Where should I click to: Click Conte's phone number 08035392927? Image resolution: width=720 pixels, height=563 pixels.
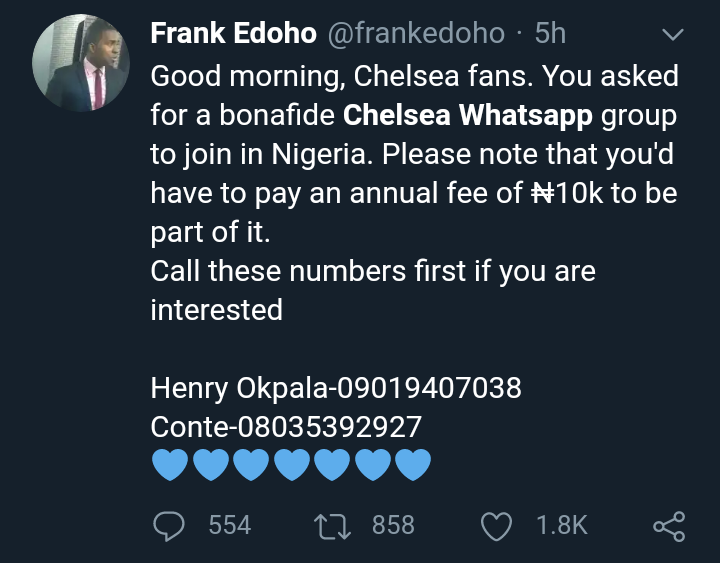328,427
